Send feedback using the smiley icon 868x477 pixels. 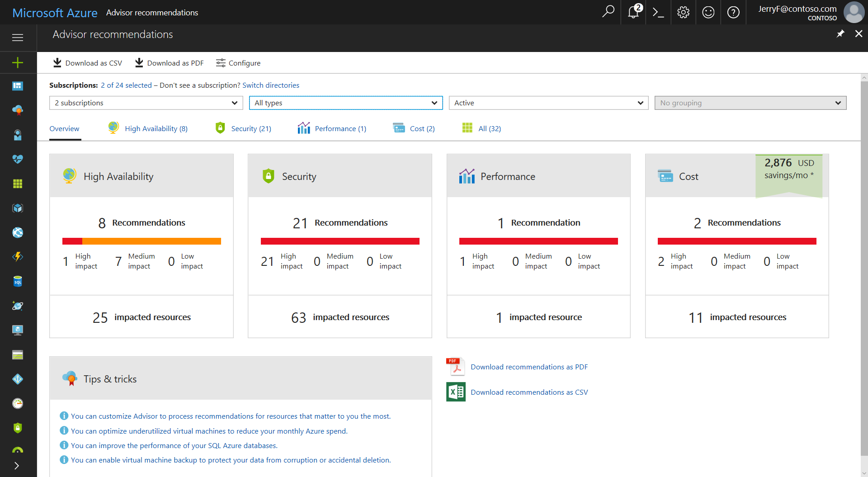708,12
